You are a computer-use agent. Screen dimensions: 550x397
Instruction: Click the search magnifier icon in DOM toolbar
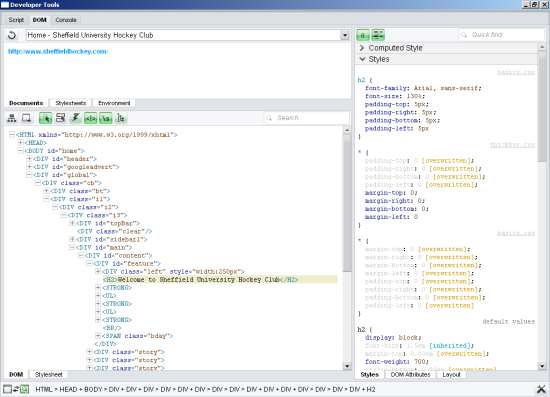point(269,118)
